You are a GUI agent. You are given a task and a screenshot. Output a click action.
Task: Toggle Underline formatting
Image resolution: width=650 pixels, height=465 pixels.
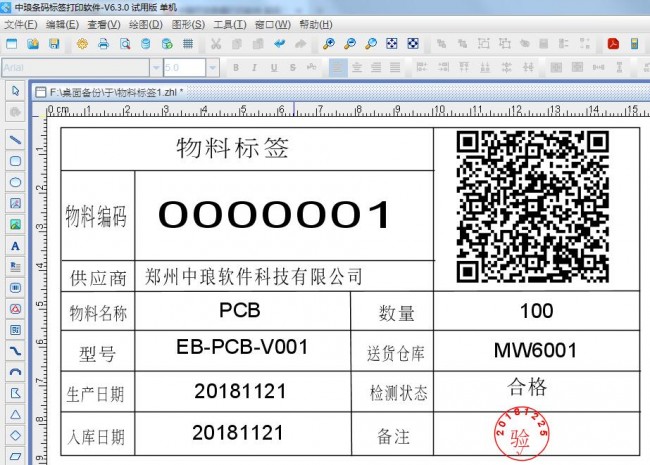pos(274,68)
